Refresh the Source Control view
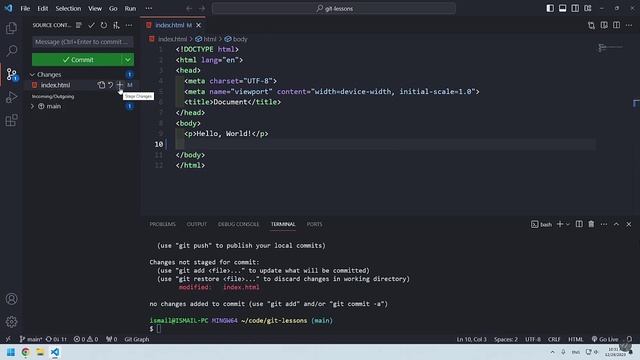 (104, 25)
